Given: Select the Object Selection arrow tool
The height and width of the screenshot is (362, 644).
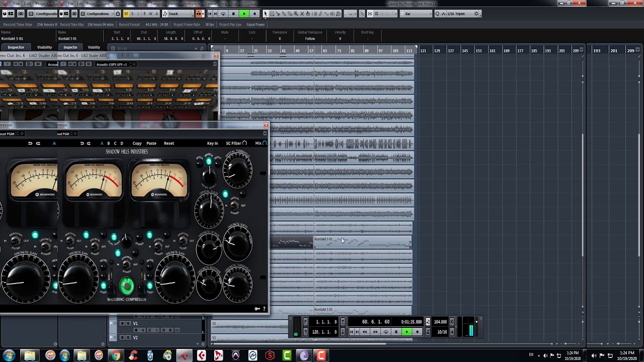Looking at the screenshot, I should tap(265, 14).
